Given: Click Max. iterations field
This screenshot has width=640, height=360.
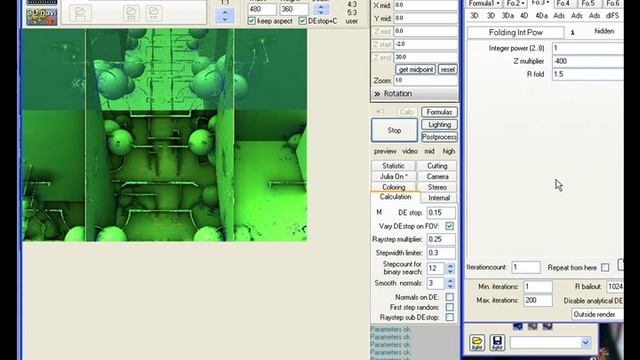Looking at the screenshot, I should click(x=538, y=300).
